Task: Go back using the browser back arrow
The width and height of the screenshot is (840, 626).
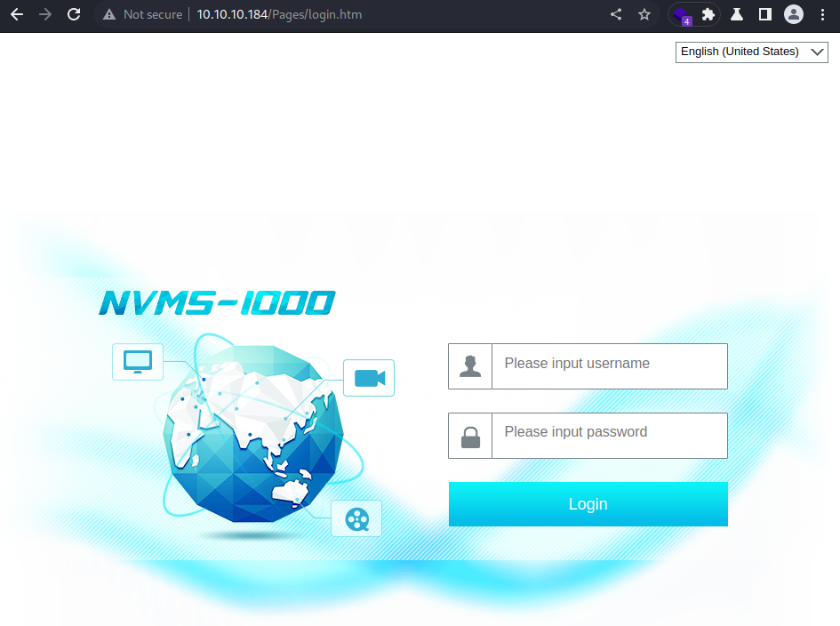Action: pos(17,14)
